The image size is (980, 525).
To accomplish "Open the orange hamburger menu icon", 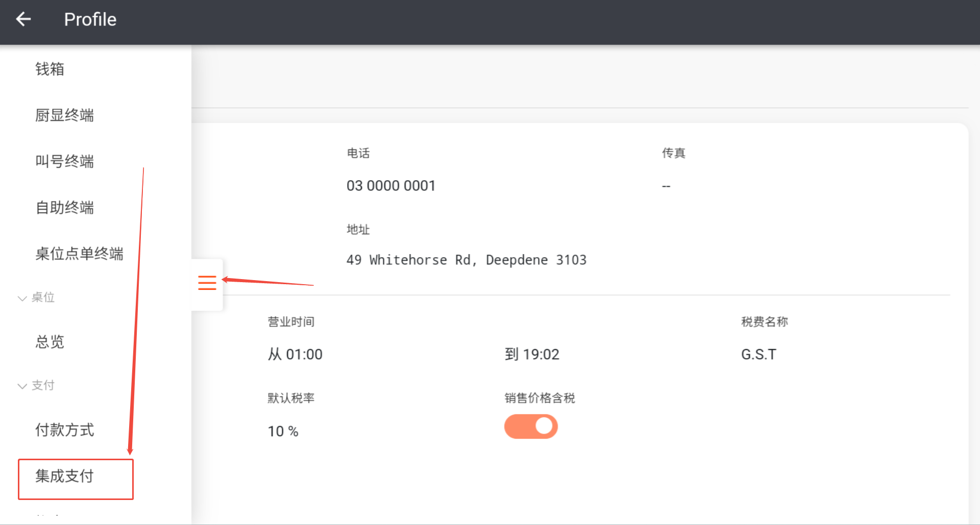I will (207, 283).
